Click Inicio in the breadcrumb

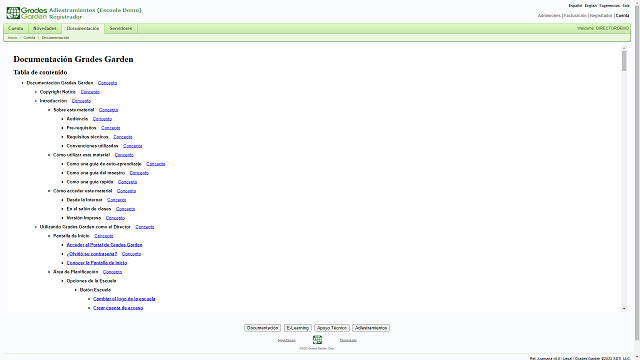(12, 38)
